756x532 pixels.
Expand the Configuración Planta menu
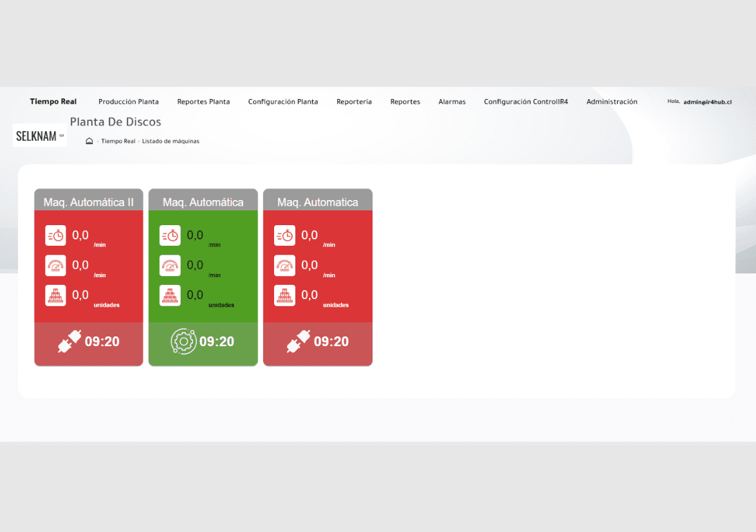283,102
